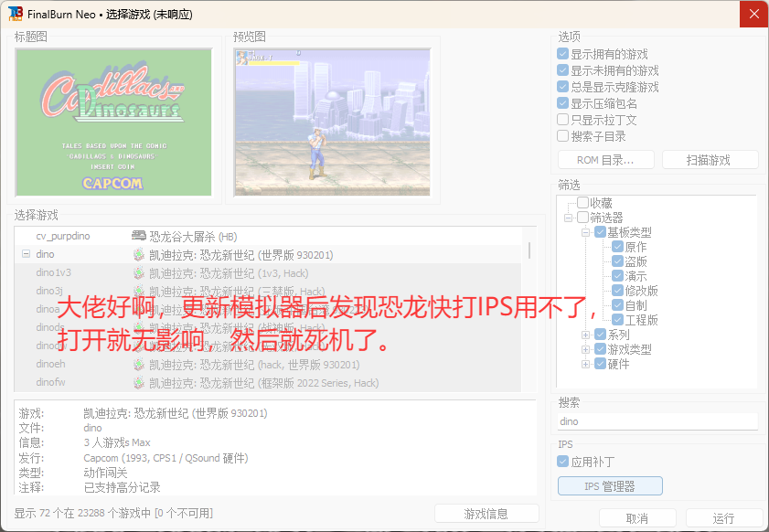Click the keyboard icon beside cv_purpdino row
The height and width of the screenshot is (532, 769).
(139, 236)
